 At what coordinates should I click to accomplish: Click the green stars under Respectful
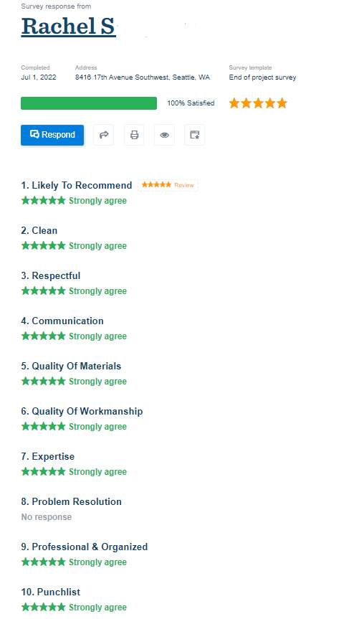(44, 291)
